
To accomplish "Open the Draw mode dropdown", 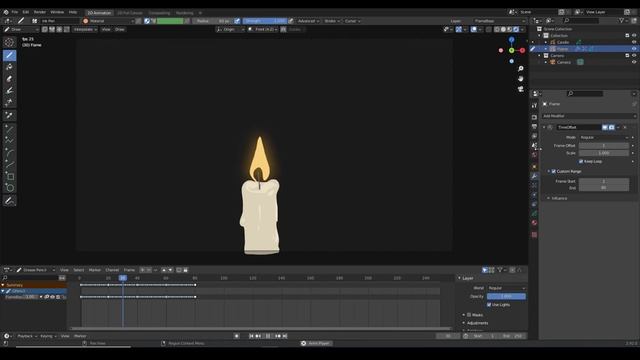I will pyautogui.click(x=21, y=29).
